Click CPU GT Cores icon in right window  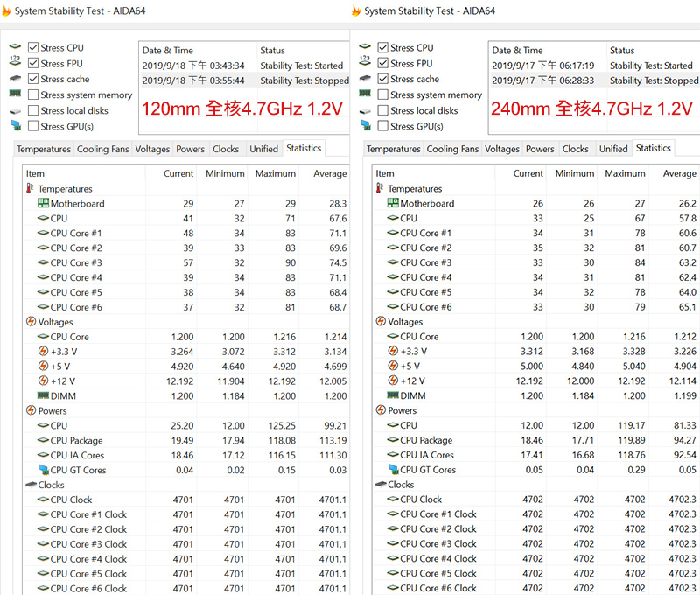pyautogui.click(x=393, y=470)
